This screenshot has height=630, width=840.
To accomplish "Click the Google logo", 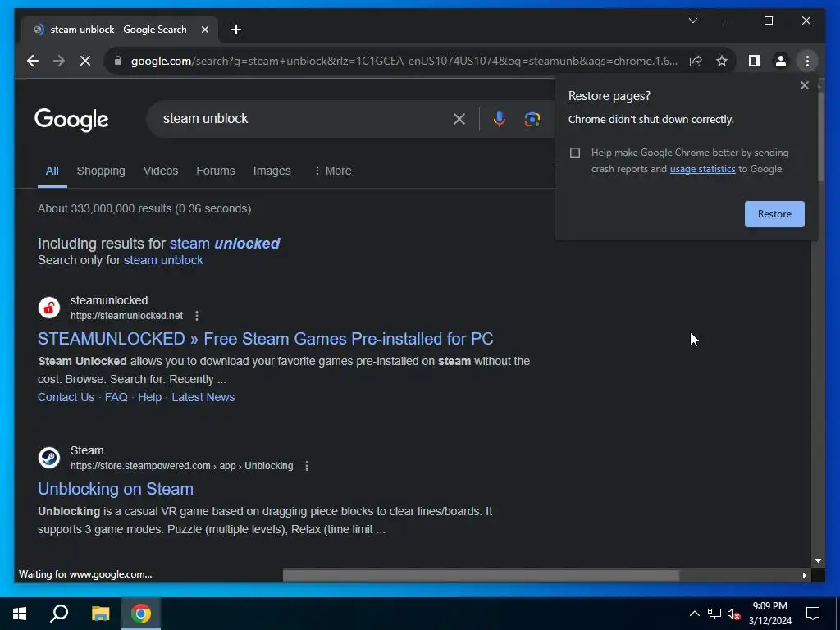I will pos(71,120).
